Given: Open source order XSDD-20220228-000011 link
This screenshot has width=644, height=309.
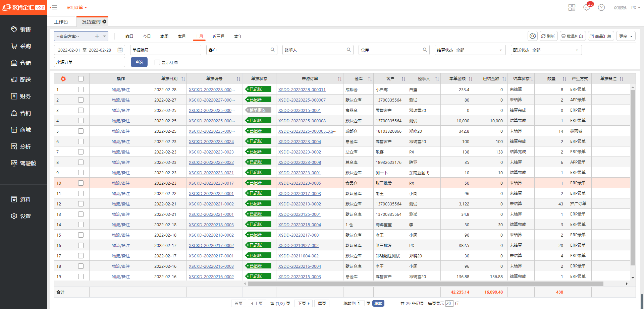Looking at the screenshot, I should point(302,90).
